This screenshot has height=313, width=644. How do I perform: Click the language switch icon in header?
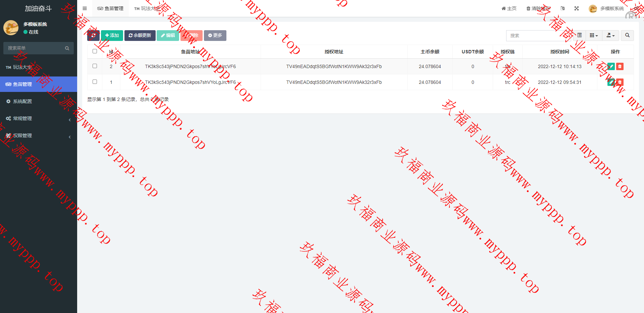click(562, 8)
